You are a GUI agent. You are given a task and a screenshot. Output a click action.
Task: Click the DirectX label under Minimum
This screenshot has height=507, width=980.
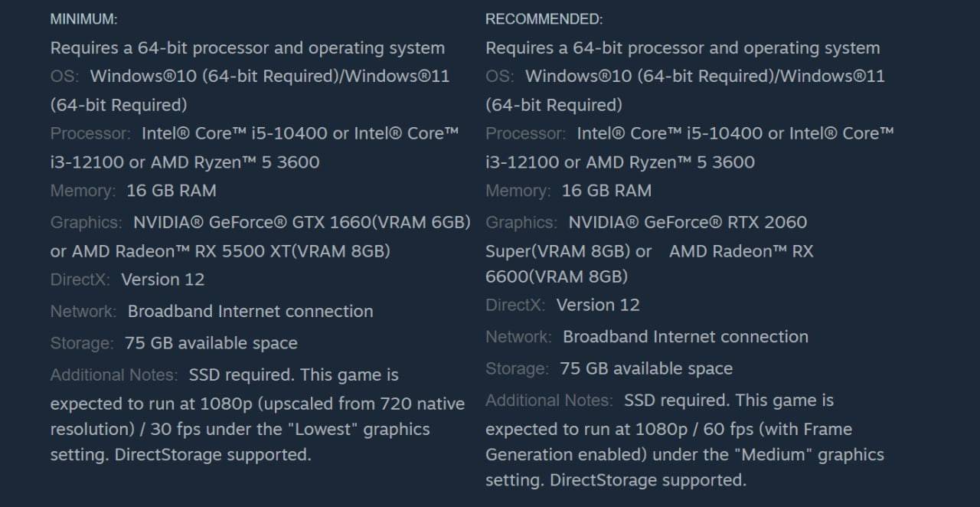(80, 280)
